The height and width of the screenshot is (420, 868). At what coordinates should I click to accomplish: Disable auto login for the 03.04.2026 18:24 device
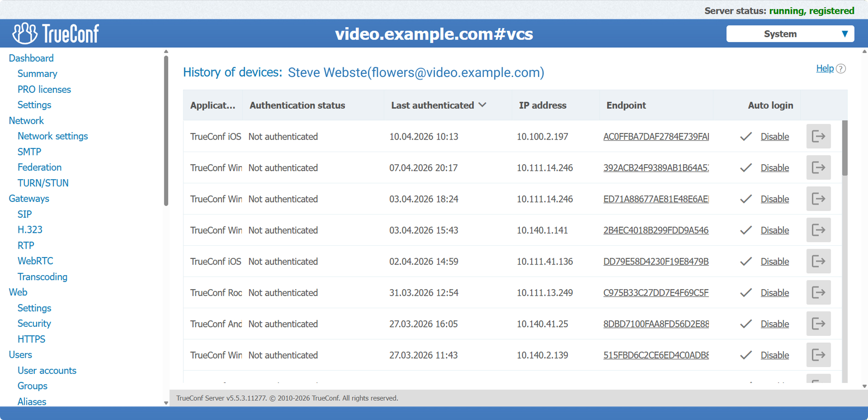(774, 199)
